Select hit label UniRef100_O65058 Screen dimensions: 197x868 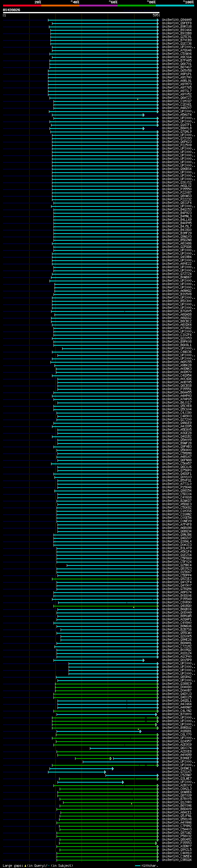pos(176,71)
